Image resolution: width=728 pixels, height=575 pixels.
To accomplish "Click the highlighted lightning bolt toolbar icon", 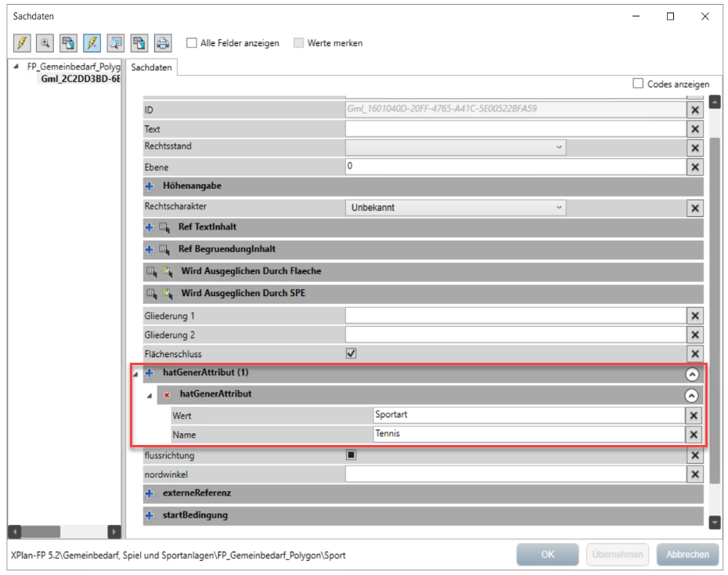I will (x=92, y=43).
